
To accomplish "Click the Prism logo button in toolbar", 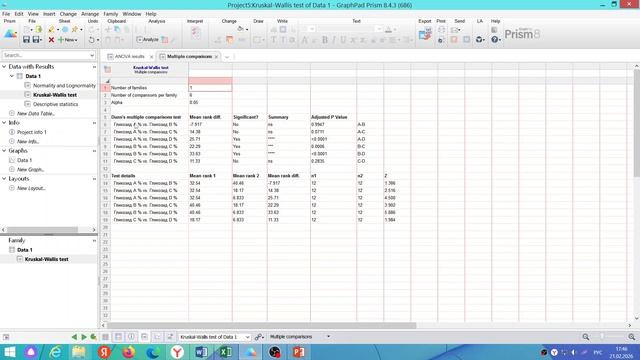I will [x=10, y=34].
